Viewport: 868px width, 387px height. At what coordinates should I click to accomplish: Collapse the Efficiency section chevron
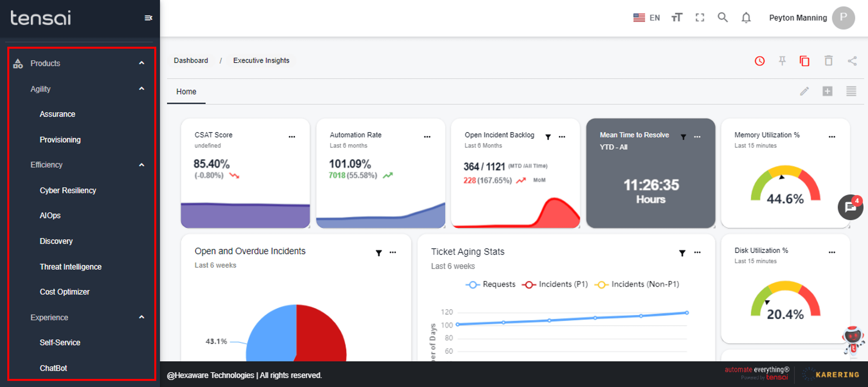point(141,165)
